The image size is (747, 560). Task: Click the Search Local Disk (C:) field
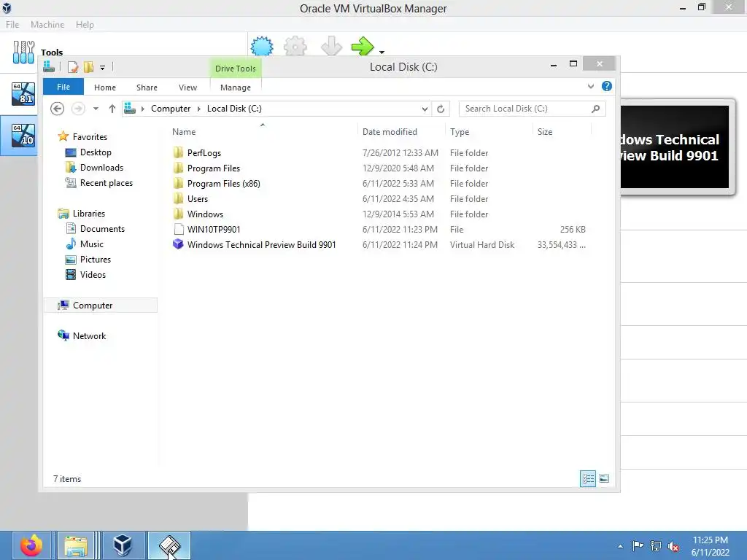(x=532, y=109)
